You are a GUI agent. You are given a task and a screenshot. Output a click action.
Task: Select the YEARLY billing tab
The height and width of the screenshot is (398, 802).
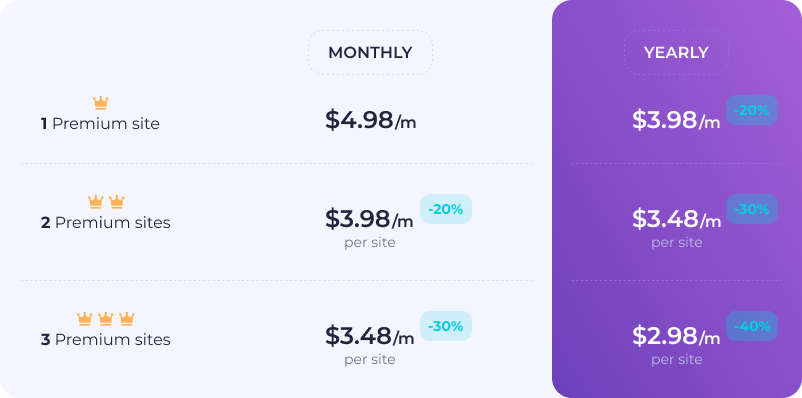pyautogui.click(x=676, y=53)
